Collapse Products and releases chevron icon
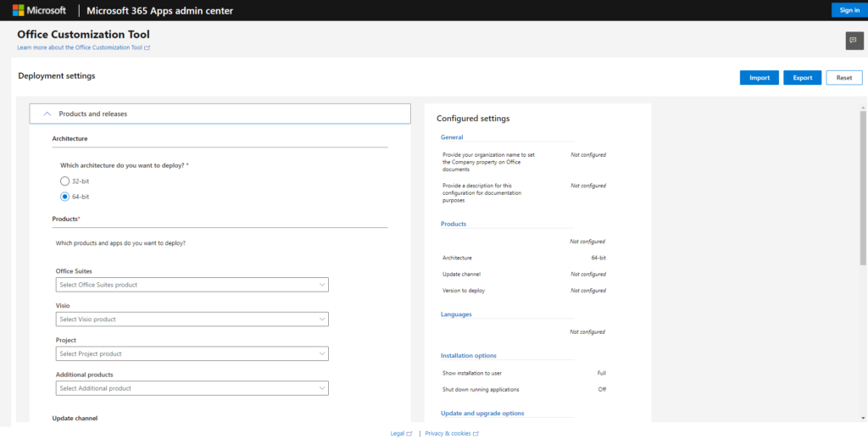The height and width of the screenshot is (439, 868). (47, 114)
